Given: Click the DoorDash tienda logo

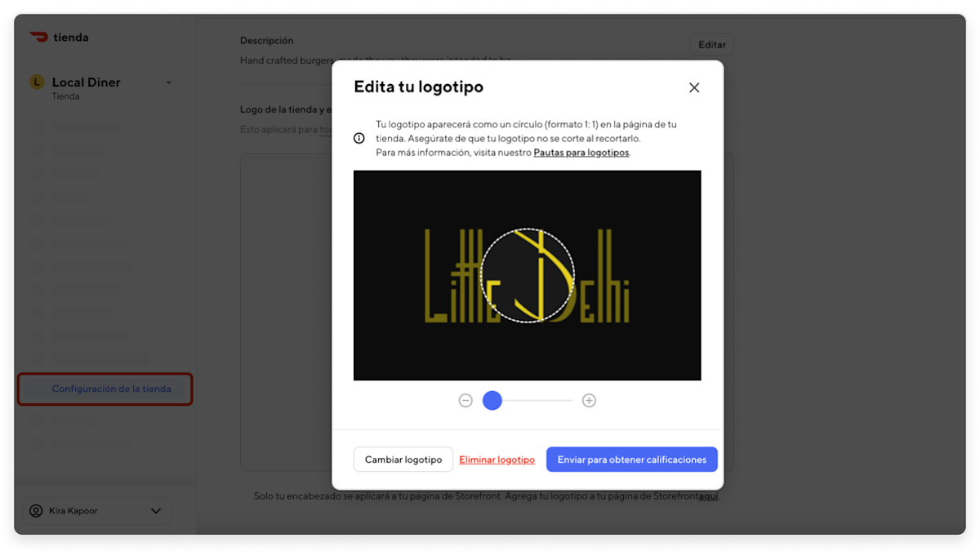Looking at the screenshot, I should (x=59, y=37).
